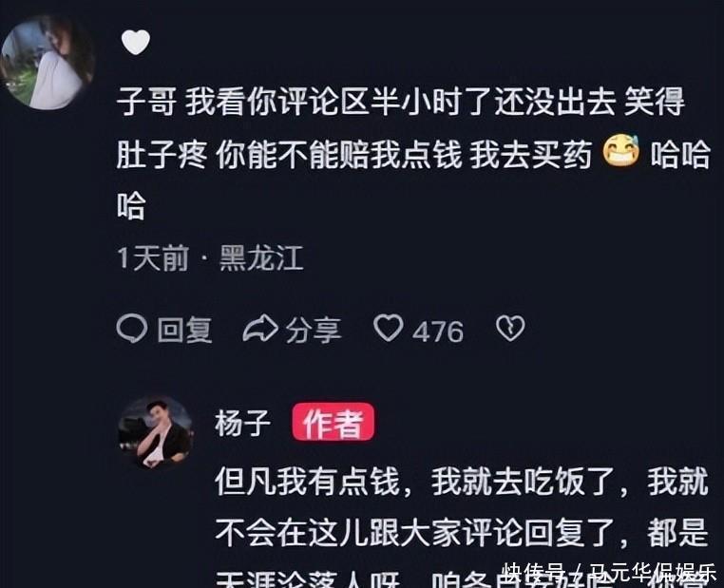Viewport: 724px width, 588px height.
Task: Select 杨子's reply text starting 但凡我有点钱
Action: pyautogui.click(x=462, y=526)
